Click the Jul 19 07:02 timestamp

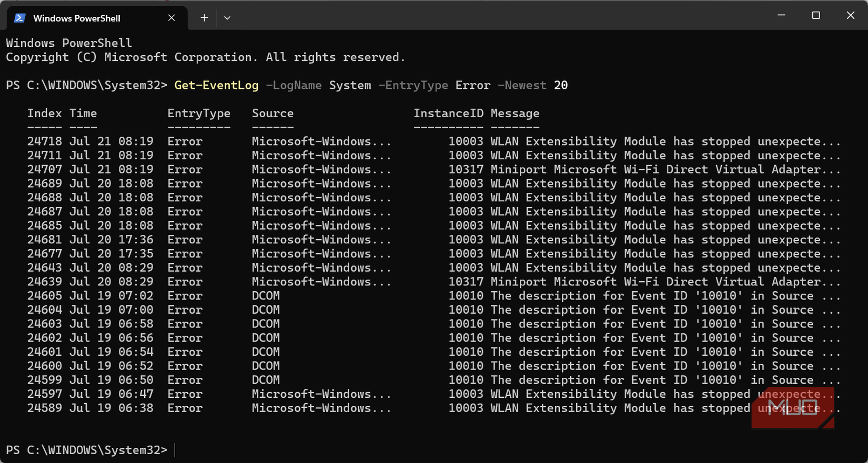(112, 296)
